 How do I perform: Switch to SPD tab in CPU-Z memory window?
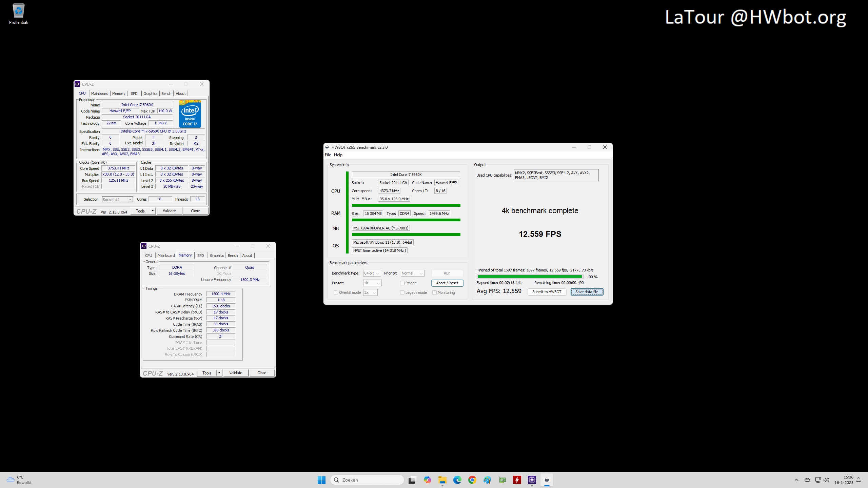201,256
